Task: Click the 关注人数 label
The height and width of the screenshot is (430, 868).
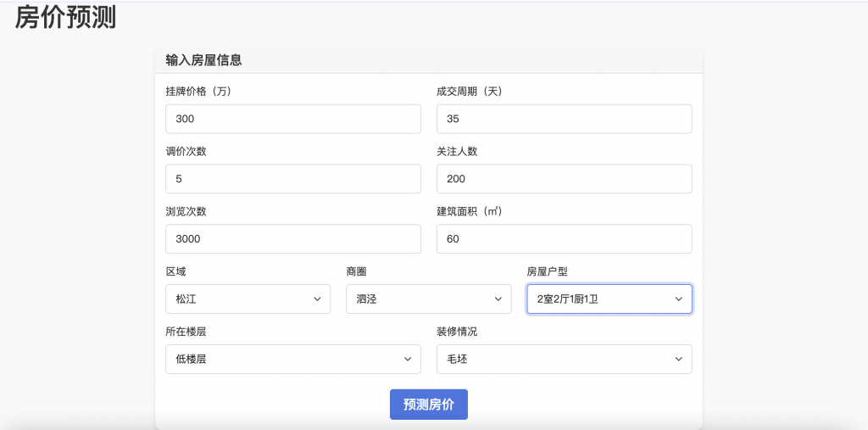Action: click(x=457, y=151)
